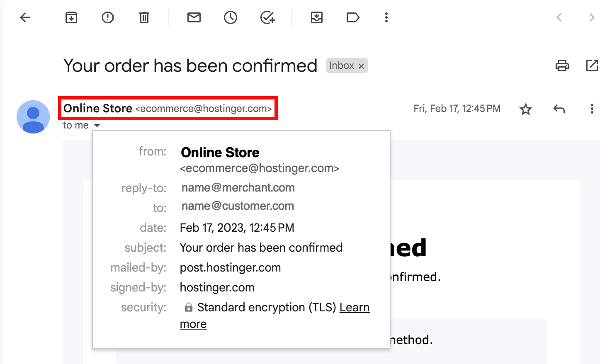Archive this email
Viewport: 612px width, 364px height.
tap(71, 17)
